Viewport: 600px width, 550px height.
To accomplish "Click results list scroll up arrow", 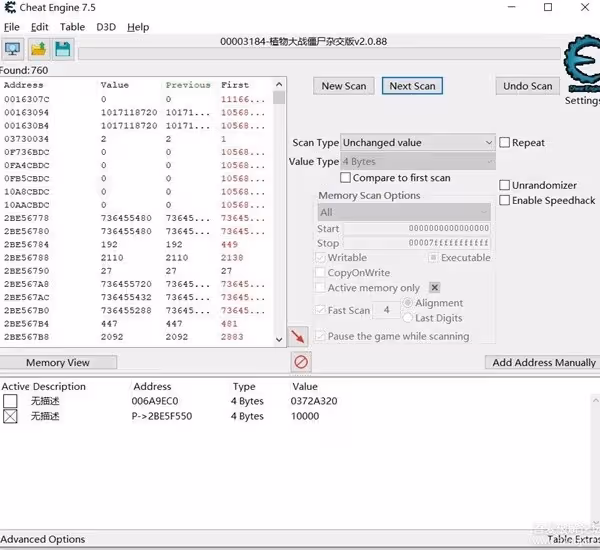I will pos(279,84).
